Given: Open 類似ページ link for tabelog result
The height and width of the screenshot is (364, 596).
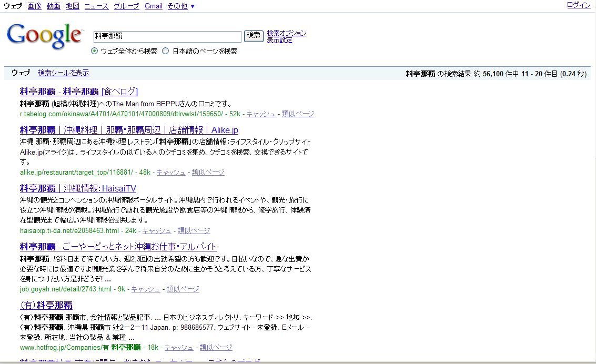Looking at the screenshot, I should coord(298,114).
